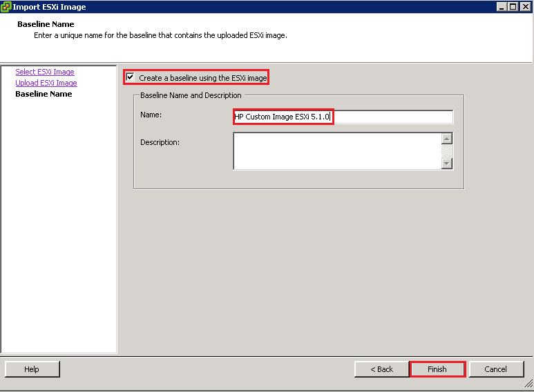Cancel the ESXi image import wizard

(496, 369)
